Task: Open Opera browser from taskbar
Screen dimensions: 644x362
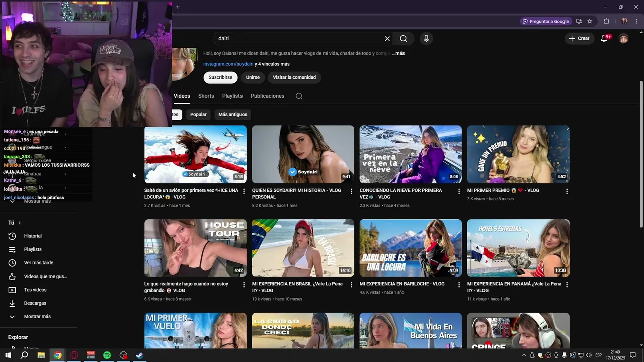Action: click(x=74, y=355)
